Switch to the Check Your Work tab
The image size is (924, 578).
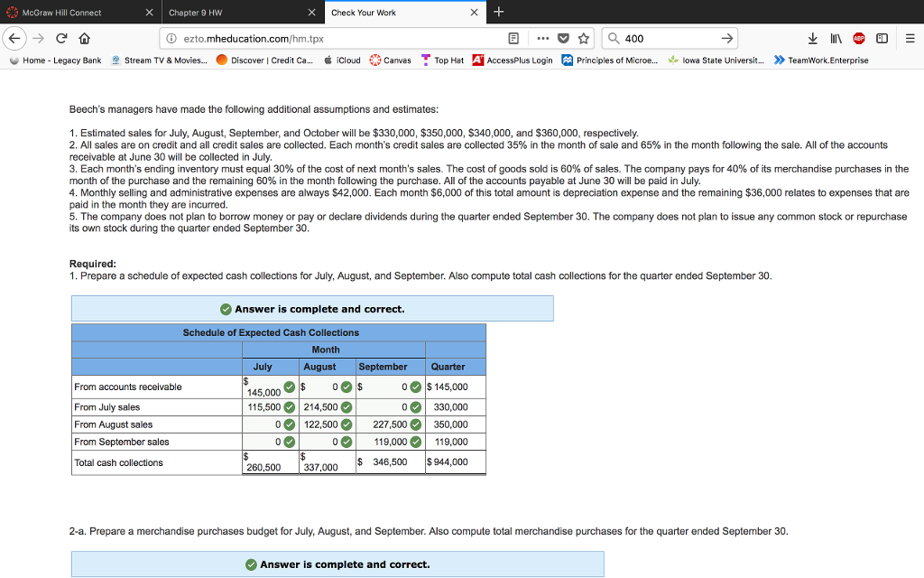[379, 12]
